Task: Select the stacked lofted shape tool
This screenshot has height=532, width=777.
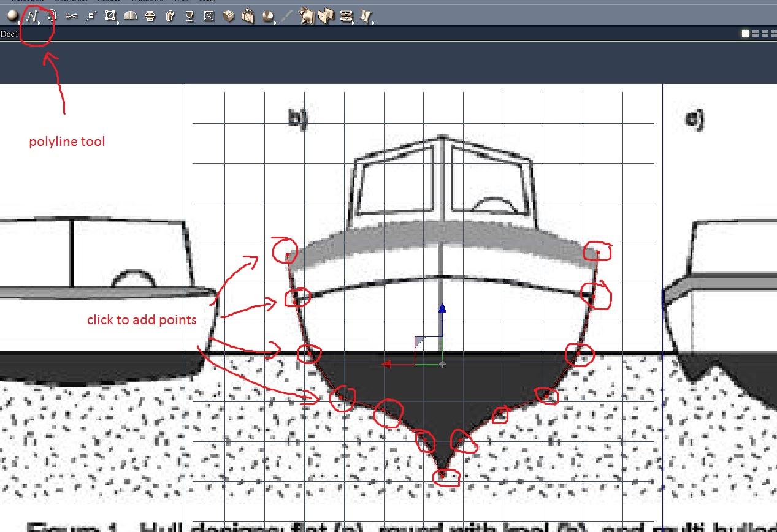Action: click(x=150, y=16)
